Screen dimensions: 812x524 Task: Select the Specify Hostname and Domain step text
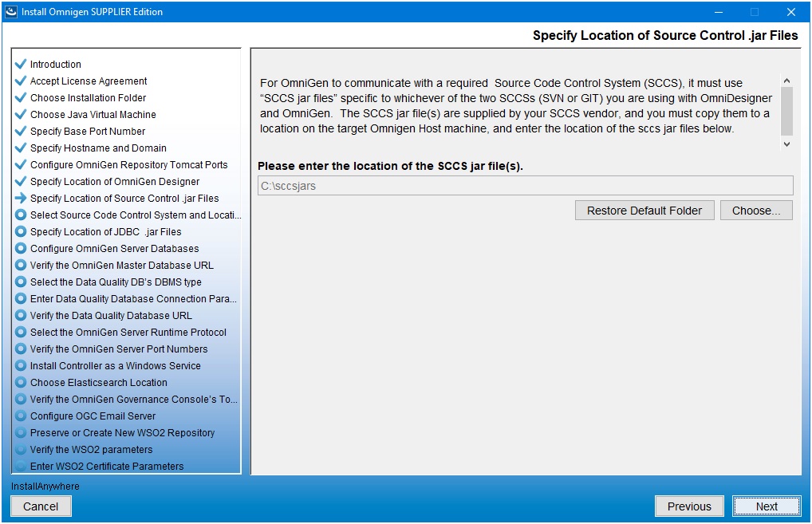point(98,148)
